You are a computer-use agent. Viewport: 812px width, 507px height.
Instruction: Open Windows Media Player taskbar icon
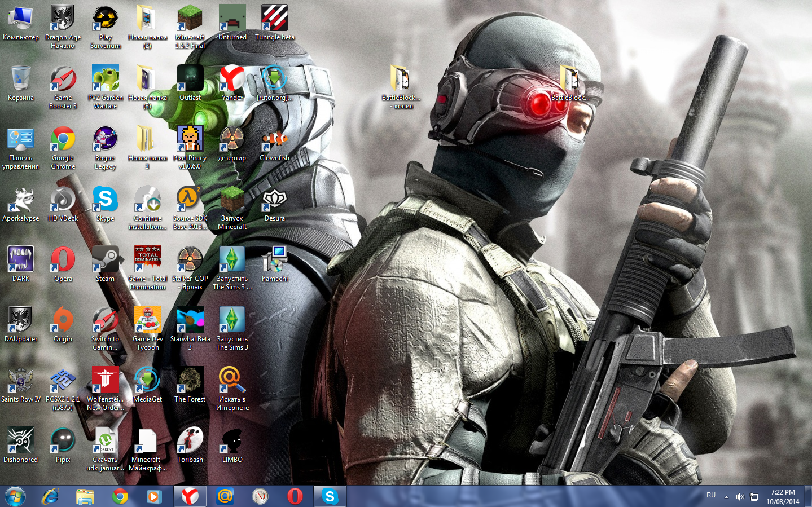[x=154, y=496]
